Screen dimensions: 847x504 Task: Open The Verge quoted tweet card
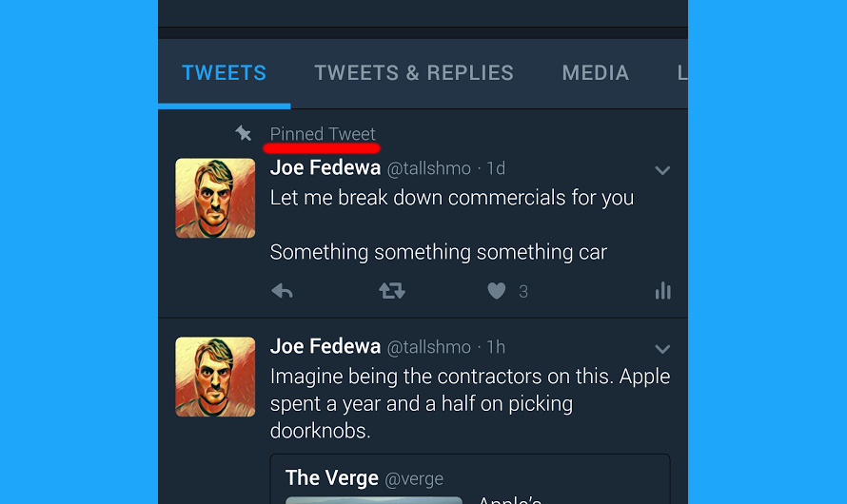(x=470, y=479)
